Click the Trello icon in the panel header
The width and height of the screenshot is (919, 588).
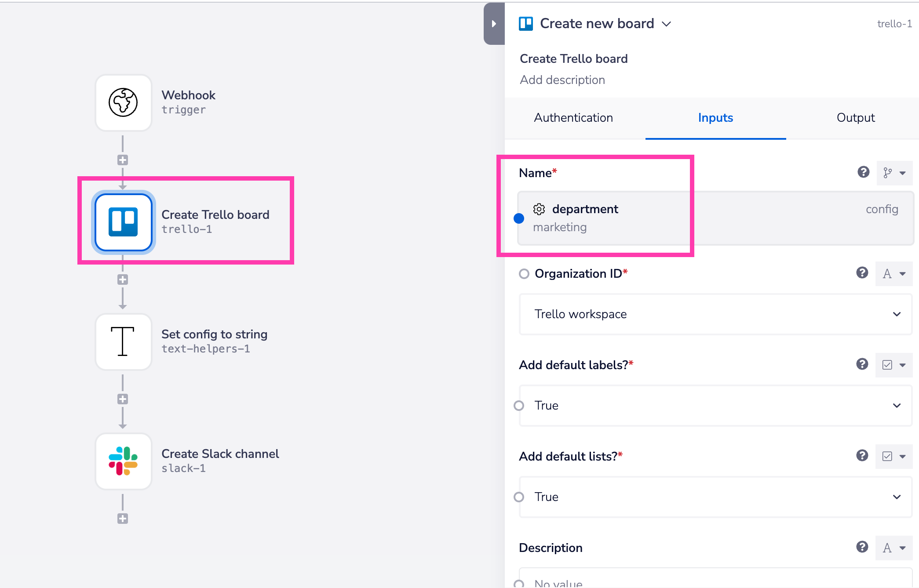tap(526, 23)
